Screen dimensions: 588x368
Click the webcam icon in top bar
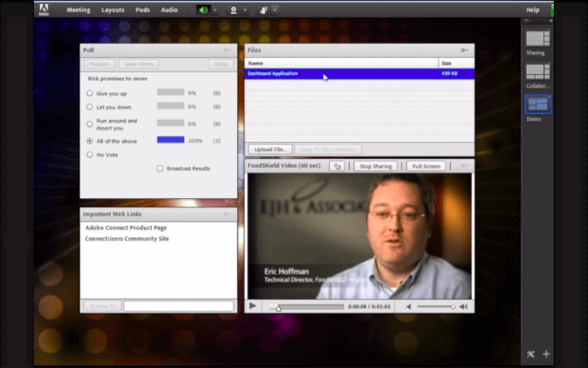pos(233,10)
